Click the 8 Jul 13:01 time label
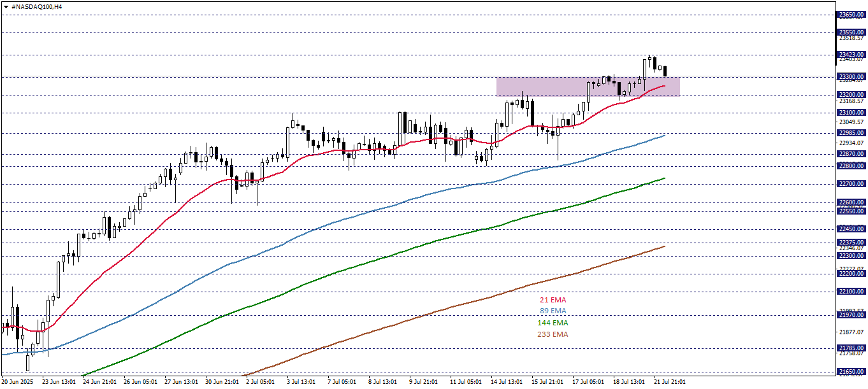 pyautogui.click(x=382, y=383)
